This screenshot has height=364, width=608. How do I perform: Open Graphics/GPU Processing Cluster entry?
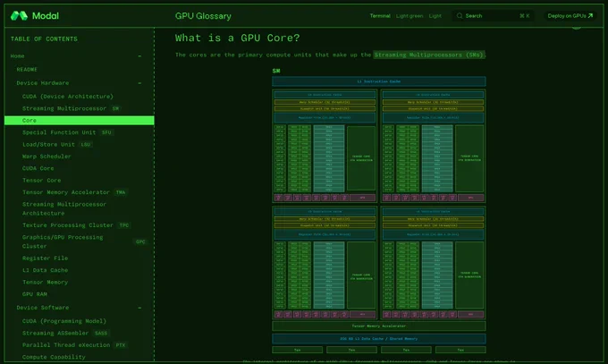pos(63,241)
